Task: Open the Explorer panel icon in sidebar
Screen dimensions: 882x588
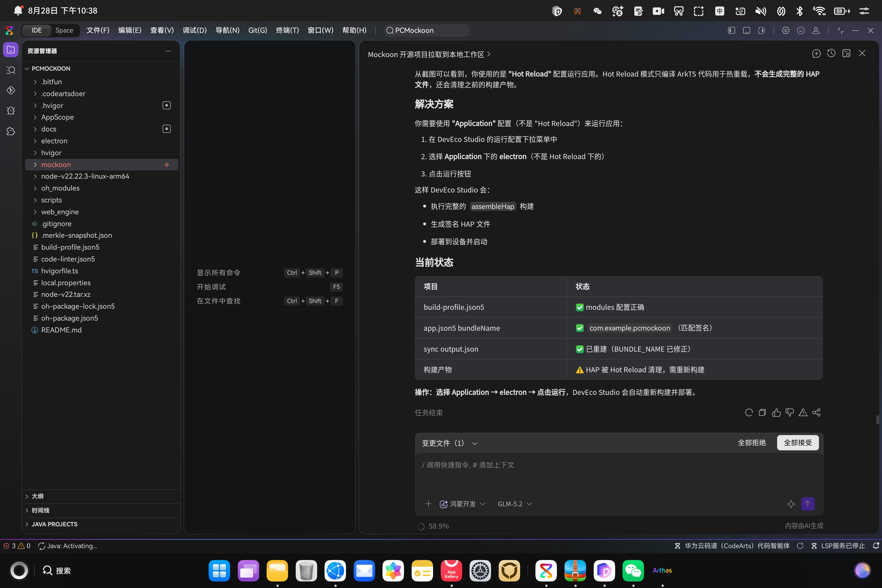Action: click(x=10, y=50)
